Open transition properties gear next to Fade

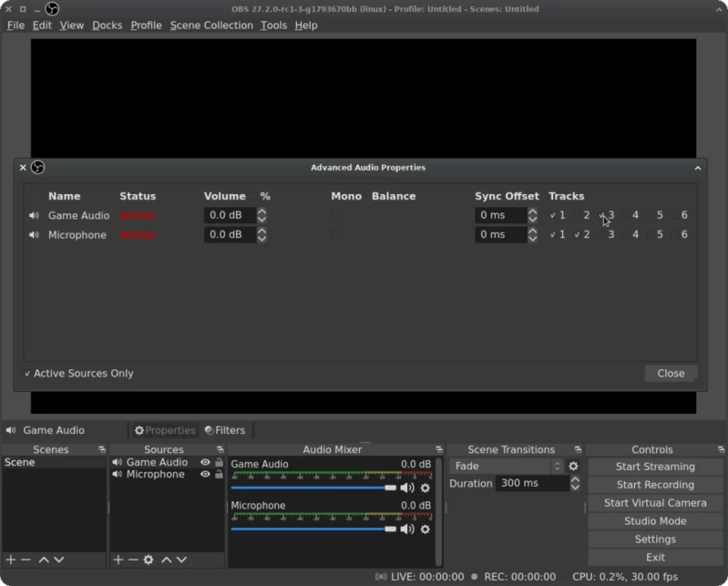(573, 467)
